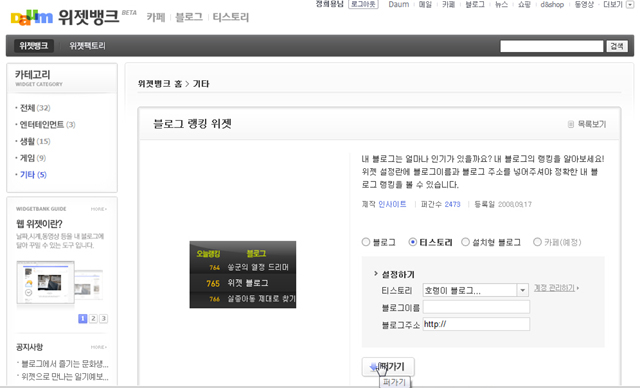This screenshot has width=640, height=388.
Task: Focus the top search input field
Action: (551, 46)
